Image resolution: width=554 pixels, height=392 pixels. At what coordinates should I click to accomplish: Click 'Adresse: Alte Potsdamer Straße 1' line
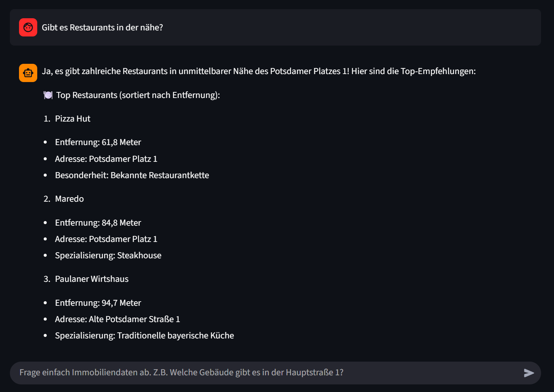117,319
